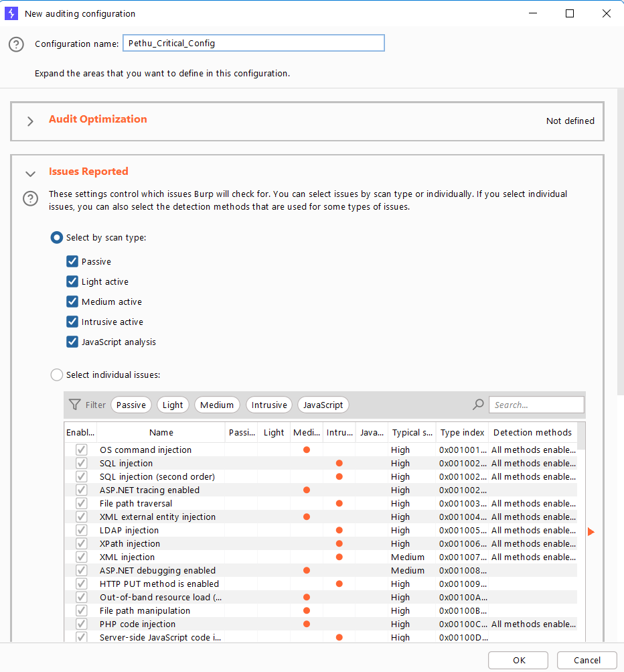Select the ASP.NET tracing enabled row
Screen dimensions: 624x672
[x=320, y=490]
